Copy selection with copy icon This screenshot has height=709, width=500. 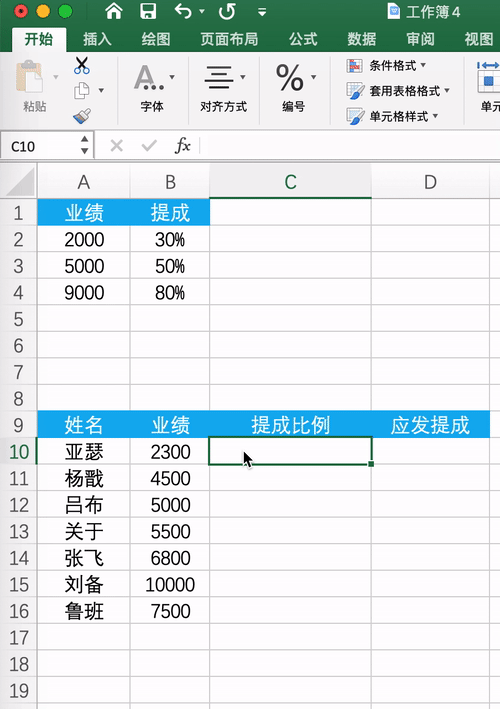click(82, 90)
